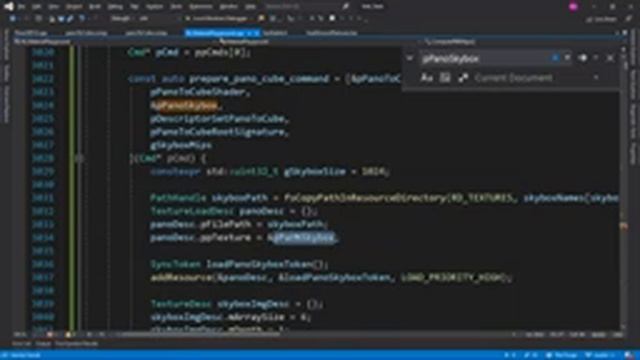Open the member function navigation dropdown
640x360 pixels.
click(520, 42)
